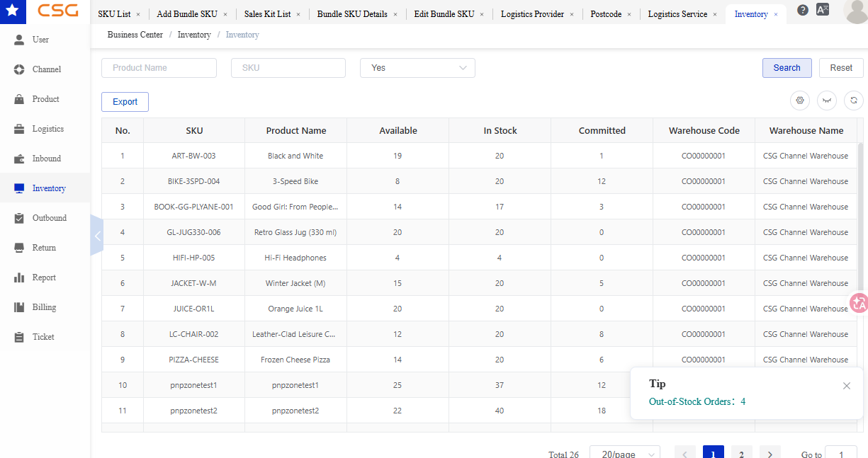
Task: Click the Reset button
Action: click(x=841, y=68)
